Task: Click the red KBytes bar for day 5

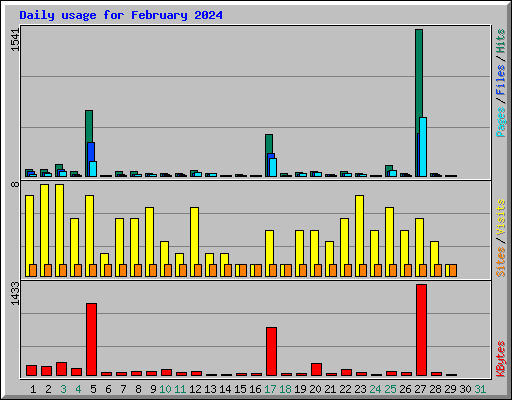Action: [91, 339]
